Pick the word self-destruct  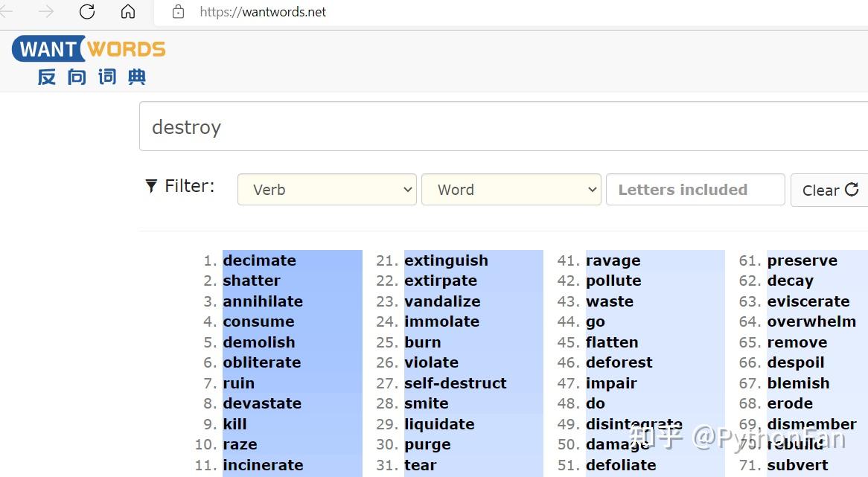[456, 383]
